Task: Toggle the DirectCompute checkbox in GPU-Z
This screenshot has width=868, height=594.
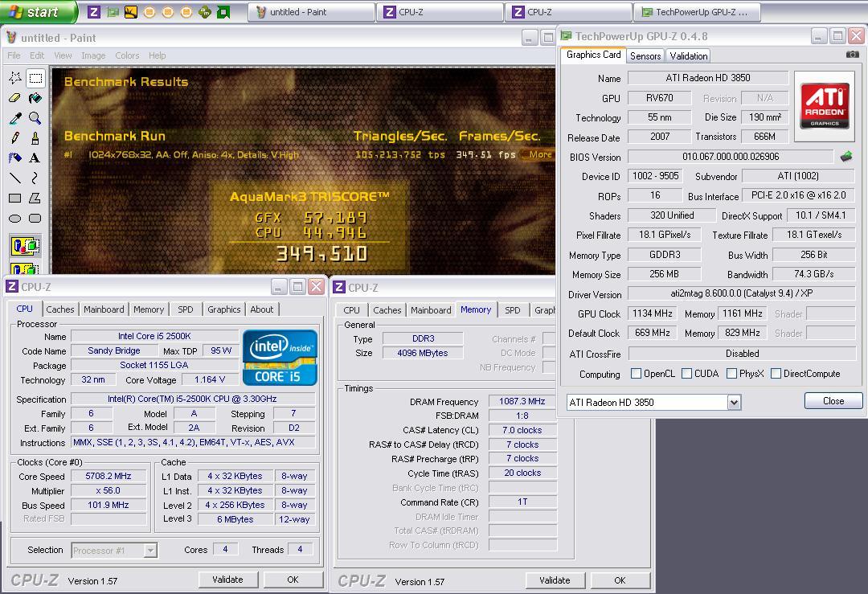Action: [776, 374]
